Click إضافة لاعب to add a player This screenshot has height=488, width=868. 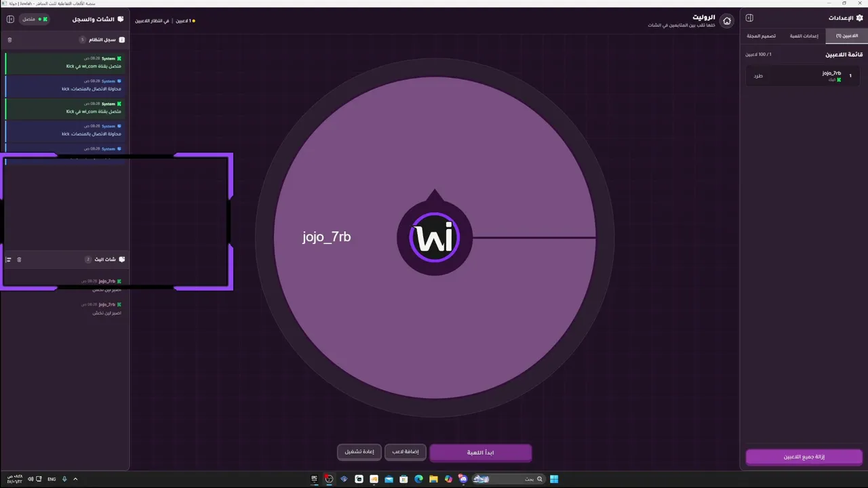pos(405,452)
